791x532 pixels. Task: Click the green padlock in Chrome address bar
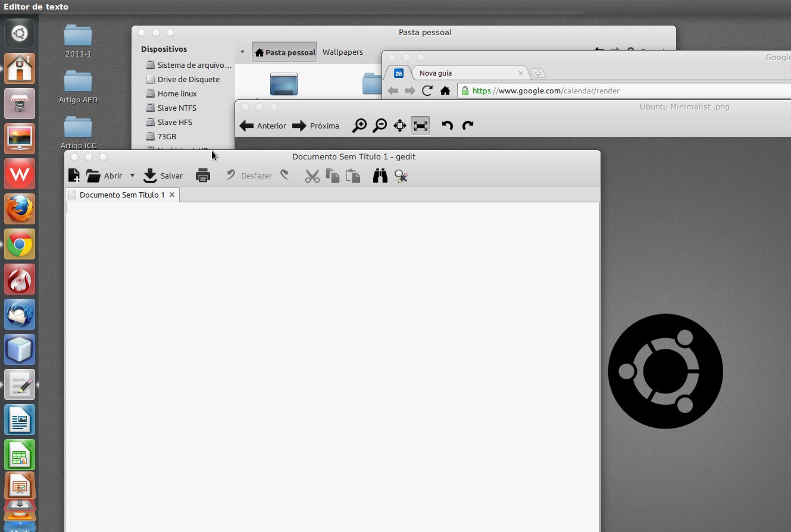(464, 91)
